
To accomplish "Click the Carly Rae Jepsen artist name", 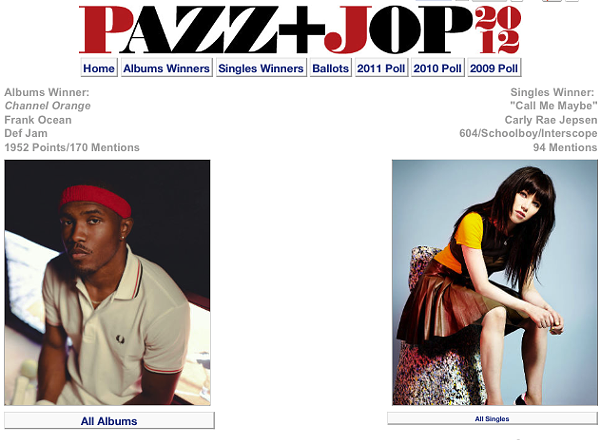I will (551, 120).
